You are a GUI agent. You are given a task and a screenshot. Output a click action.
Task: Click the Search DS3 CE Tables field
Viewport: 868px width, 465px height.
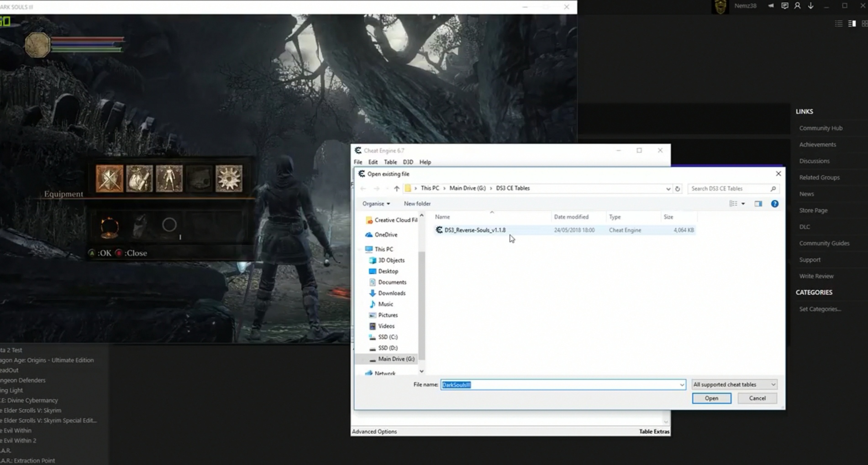(729, 189)
